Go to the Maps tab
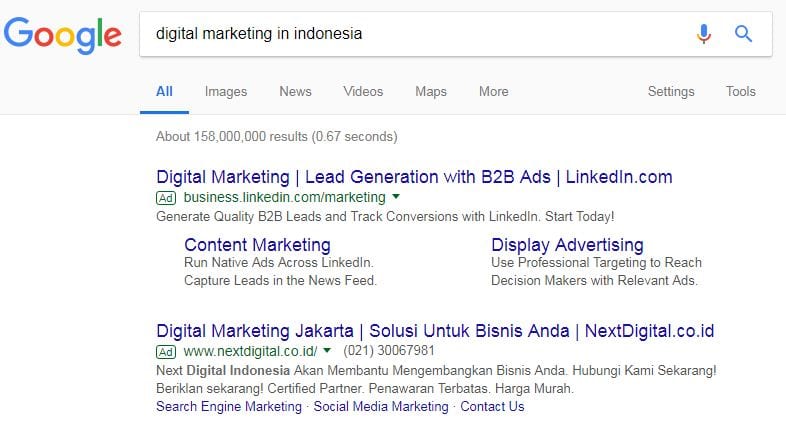This screenshot has height=426, width=786. pos(431,91)
